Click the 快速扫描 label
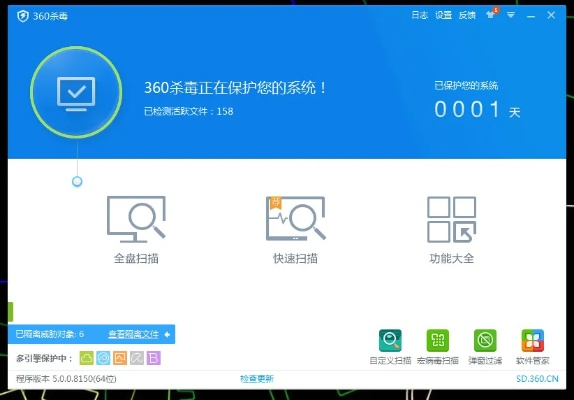The height and width of the screenshot is (400, 574). coord(295,258)
